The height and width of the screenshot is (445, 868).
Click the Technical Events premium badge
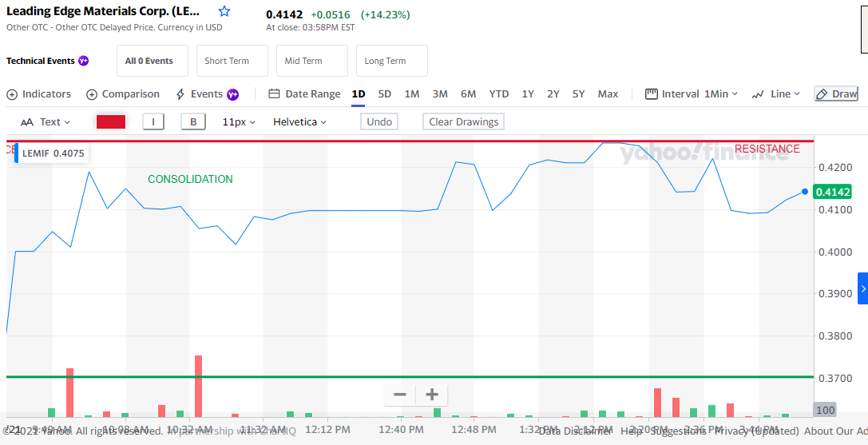tap(83, 61)
